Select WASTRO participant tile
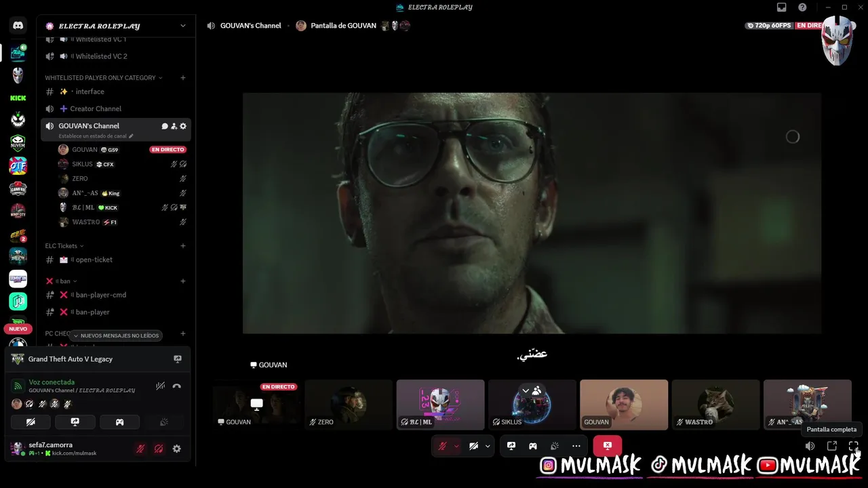This screenshot has width=868, height=488. pos(715,405)
